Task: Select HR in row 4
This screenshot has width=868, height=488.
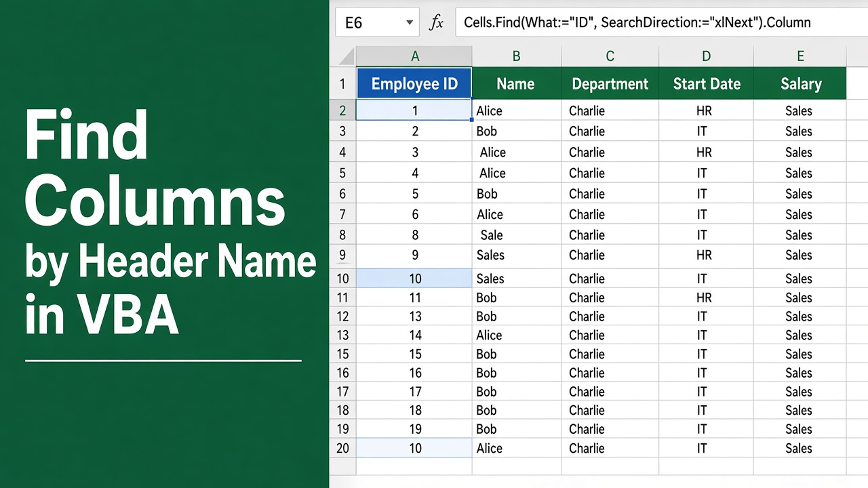Action: [x=706, y=152]
